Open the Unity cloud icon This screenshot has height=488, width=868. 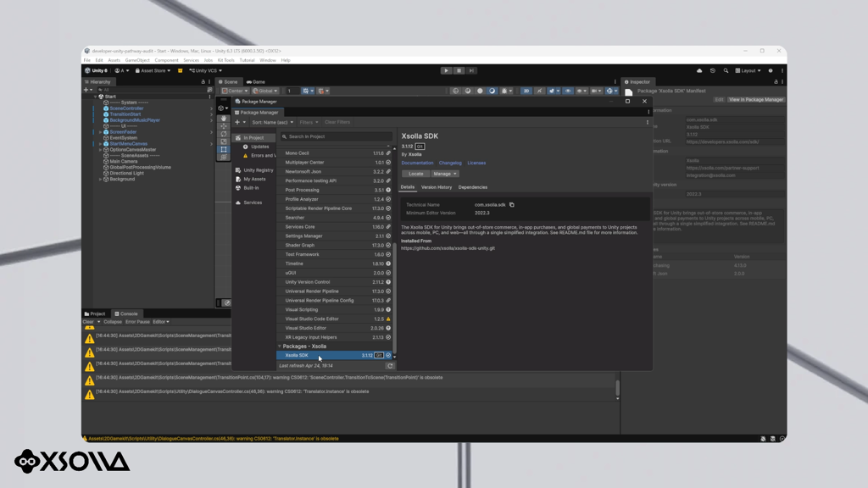(x=699, y=71)
